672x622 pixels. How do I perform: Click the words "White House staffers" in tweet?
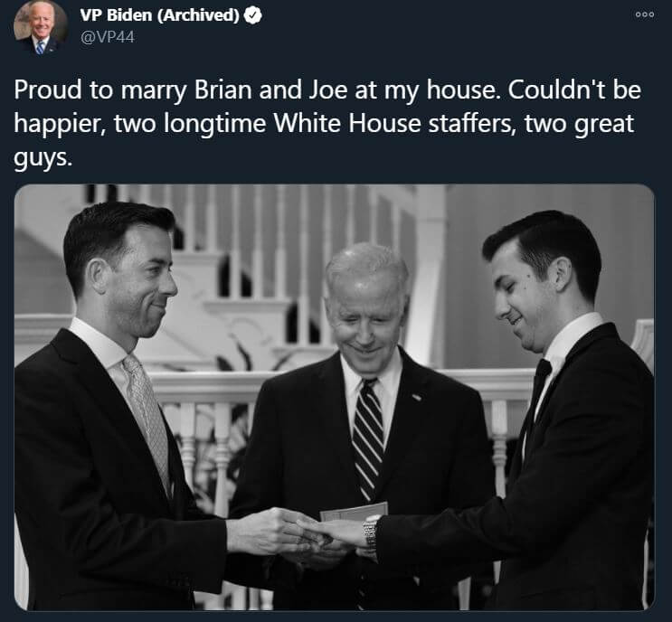(394, 123)
